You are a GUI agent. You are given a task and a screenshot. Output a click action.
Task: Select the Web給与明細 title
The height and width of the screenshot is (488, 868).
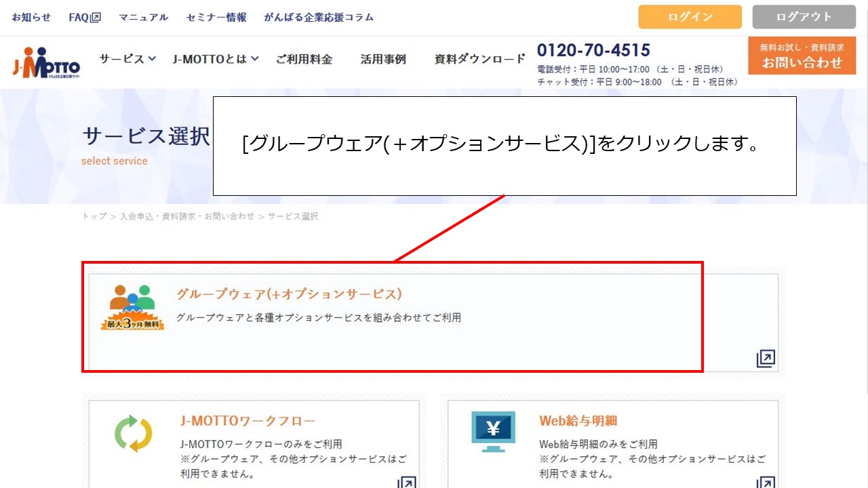click(x=578, y=421)
